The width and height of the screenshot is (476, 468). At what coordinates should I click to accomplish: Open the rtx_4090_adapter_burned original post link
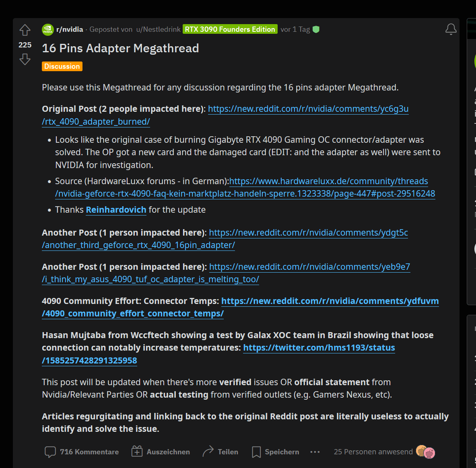225,115
